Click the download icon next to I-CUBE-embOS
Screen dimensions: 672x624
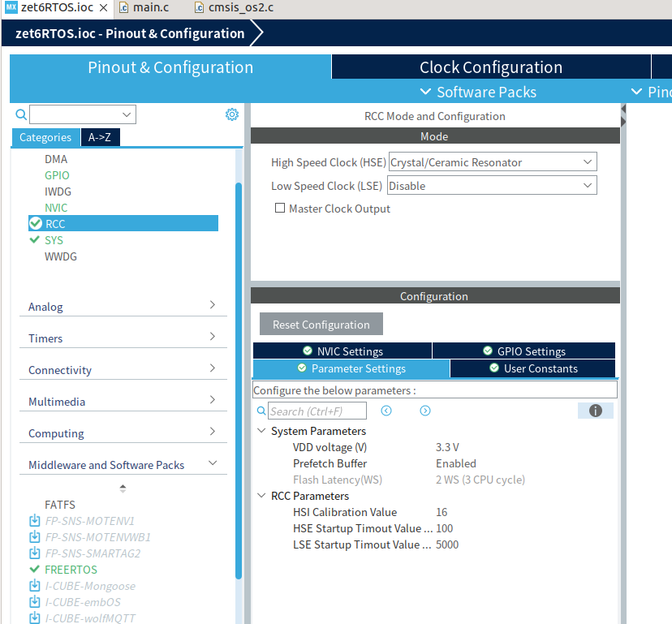point(35,602)
